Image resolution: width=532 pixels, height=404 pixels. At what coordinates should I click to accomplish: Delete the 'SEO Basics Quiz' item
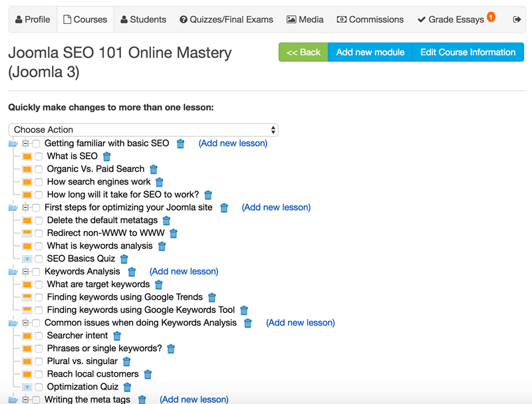click(124, 259)
